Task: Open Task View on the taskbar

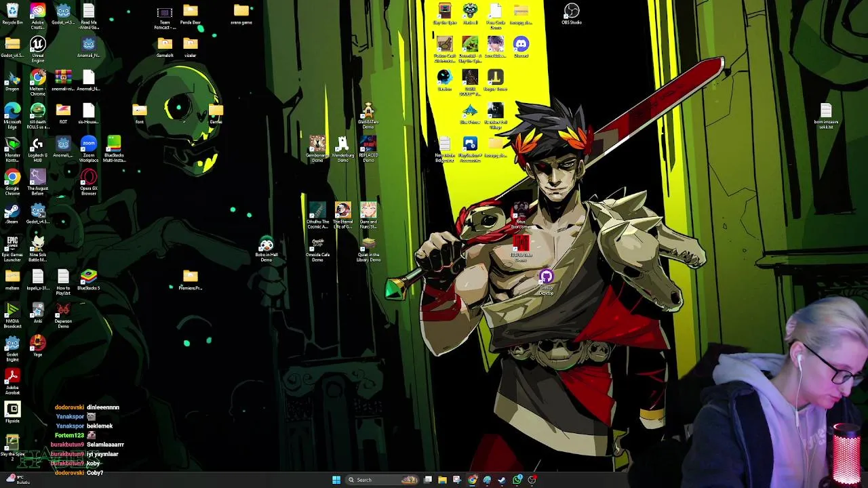Action: tap(428, 480)
